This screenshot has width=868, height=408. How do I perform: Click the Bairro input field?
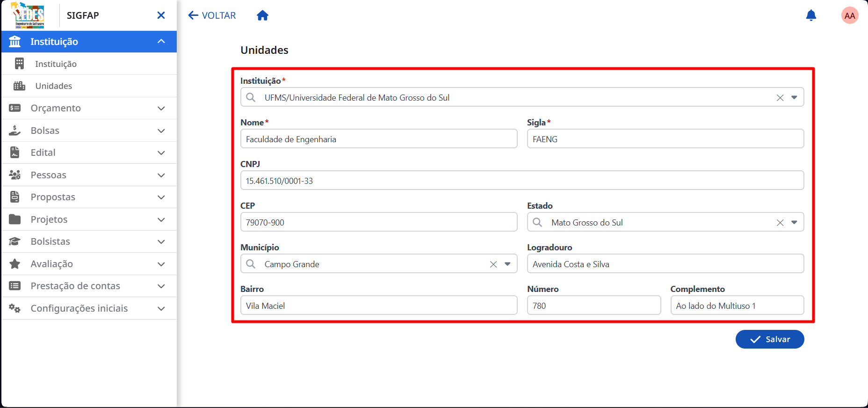pyautogui.click(x=379, y=306)
